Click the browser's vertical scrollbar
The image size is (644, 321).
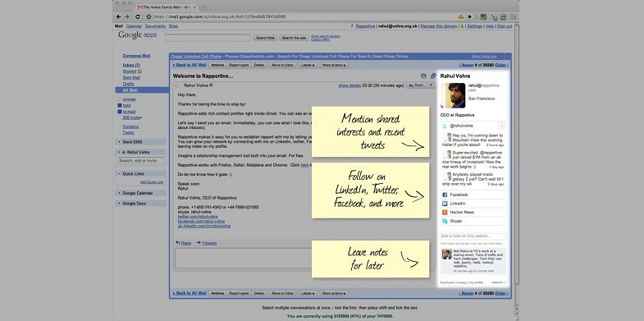(517, 164)
